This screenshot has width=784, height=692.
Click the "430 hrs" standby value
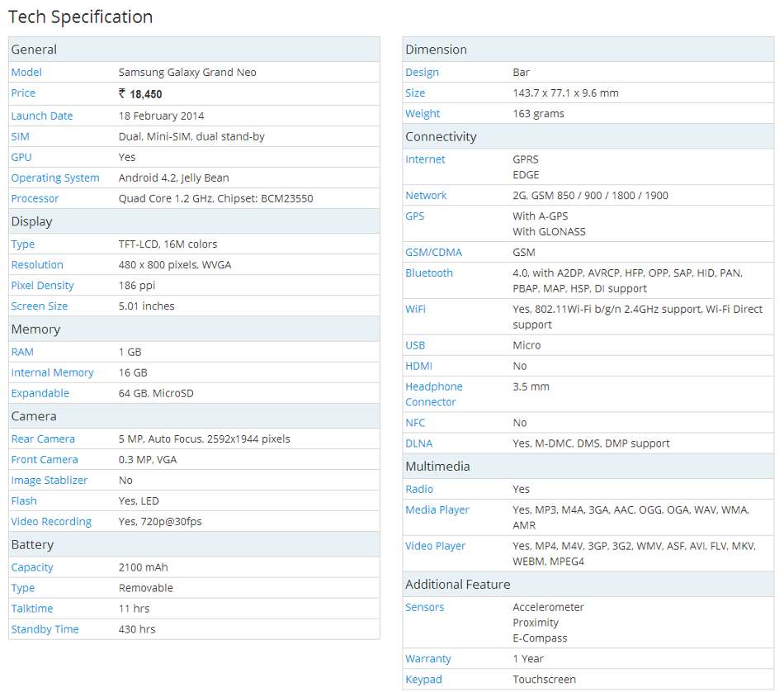coord(137,629)
